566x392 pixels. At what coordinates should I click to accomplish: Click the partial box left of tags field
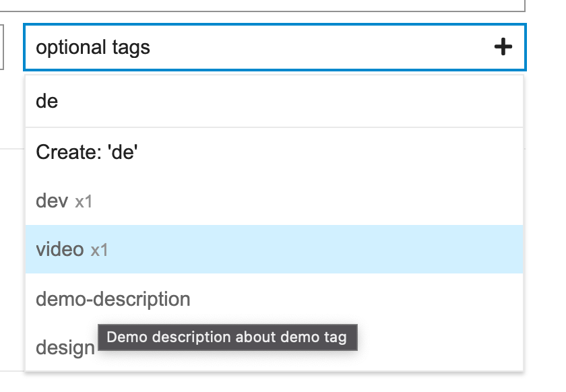pyautogui.click(x=2, y=47)
